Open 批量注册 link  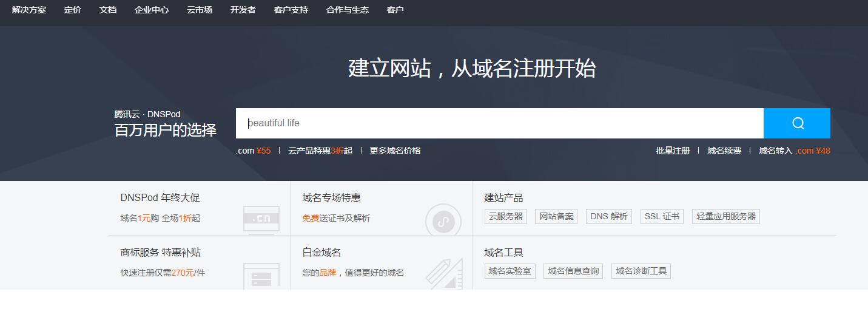(673, 151)
